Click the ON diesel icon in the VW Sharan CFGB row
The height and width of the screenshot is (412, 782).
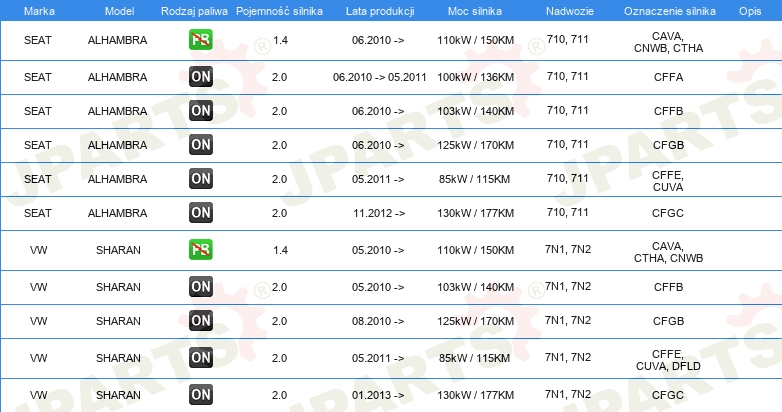200,321
